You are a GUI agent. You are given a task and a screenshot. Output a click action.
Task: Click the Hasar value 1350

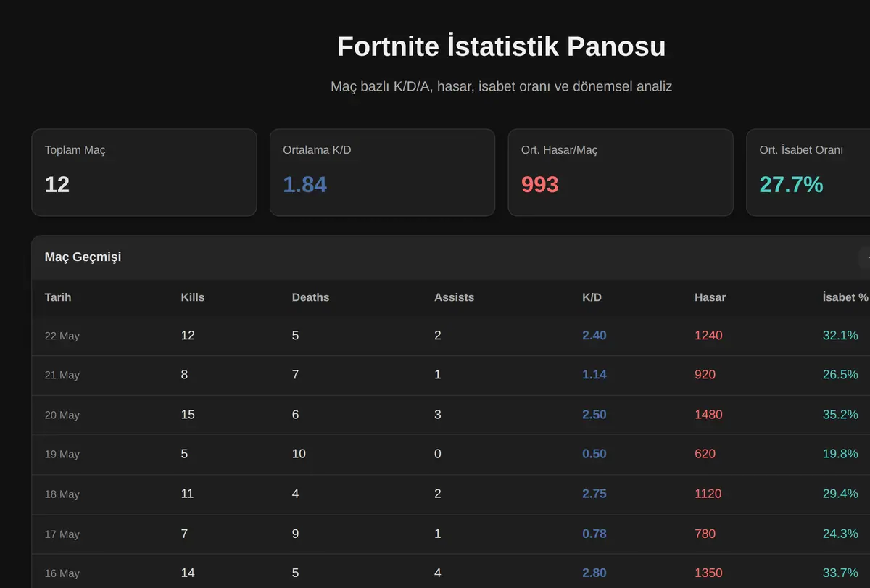click(708, 573)
